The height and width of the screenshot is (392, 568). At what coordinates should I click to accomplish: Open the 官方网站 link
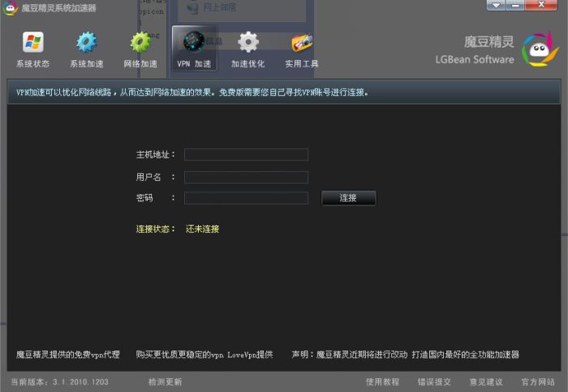(x=538, y=382)
